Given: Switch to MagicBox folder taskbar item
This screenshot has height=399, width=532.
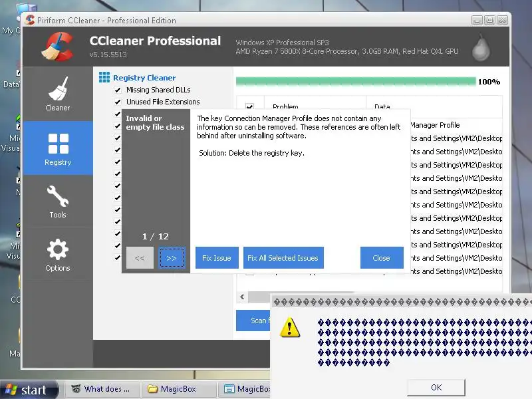Looking at the screenshot, I should click(178, 389).
